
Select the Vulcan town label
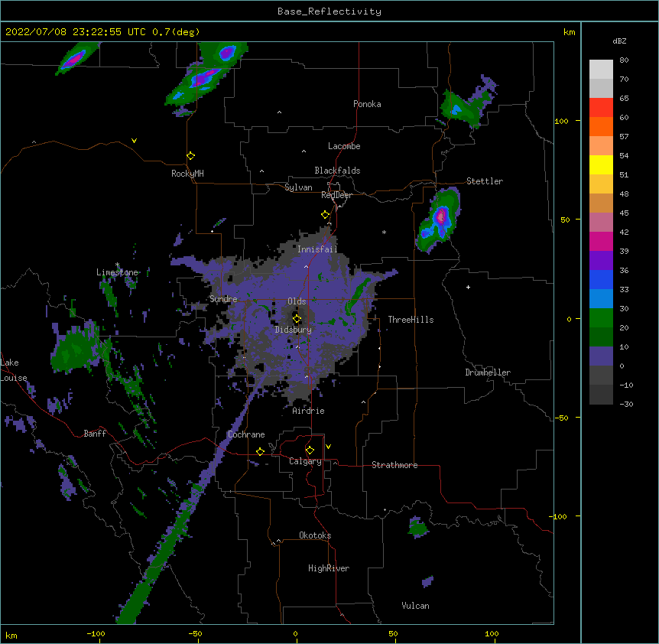coord(415,606)
